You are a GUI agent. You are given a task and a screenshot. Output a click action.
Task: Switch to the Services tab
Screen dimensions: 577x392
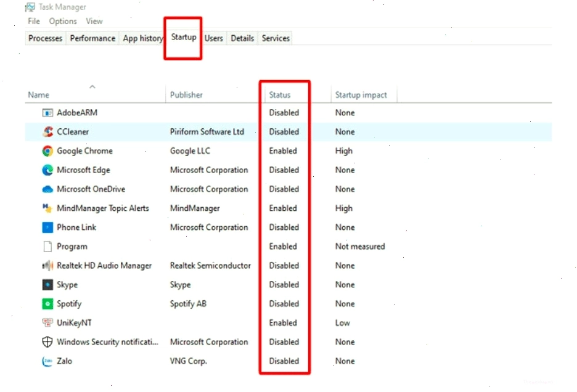(276, 38)
